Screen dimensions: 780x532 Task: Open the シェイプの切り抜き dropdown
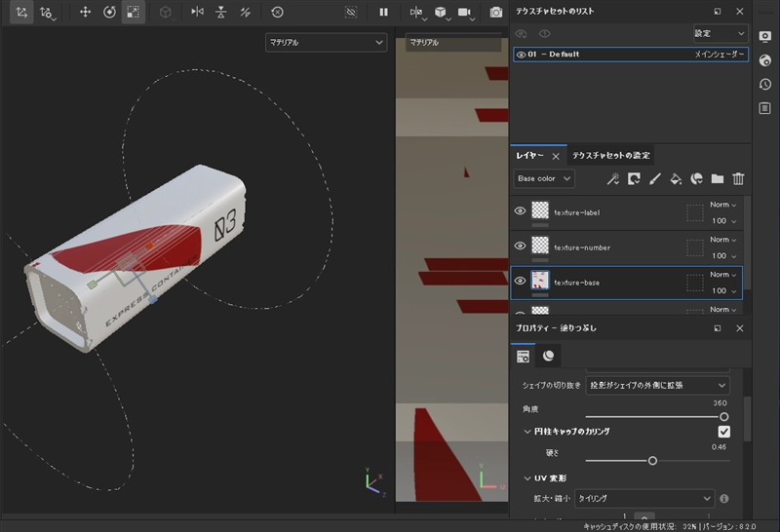coord(658,386)
